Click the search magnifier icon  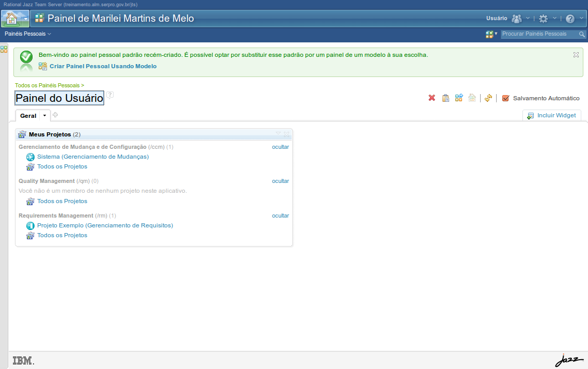pyautogui.click(x=582, y=34)
